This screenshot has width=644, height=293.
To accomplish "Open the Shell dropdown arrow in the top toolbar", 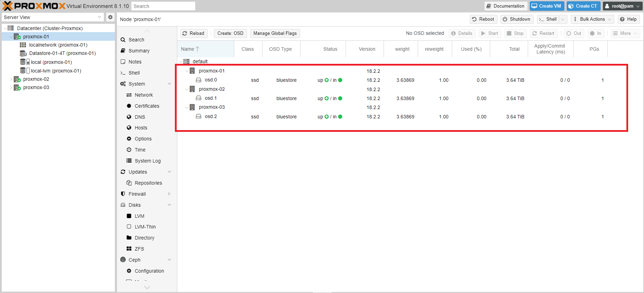I will 563,19.
